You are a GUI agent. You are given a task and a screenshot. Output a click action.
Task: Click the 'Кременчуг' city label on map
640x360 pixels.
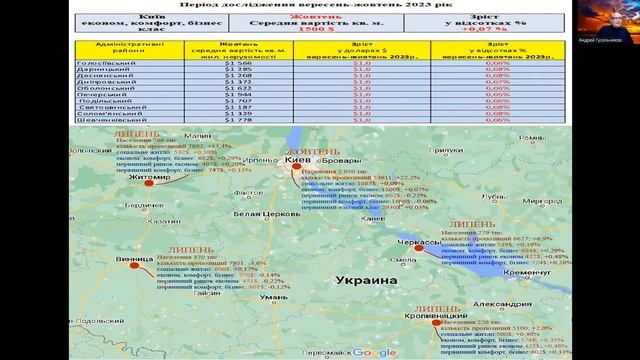tap(527, 272)
